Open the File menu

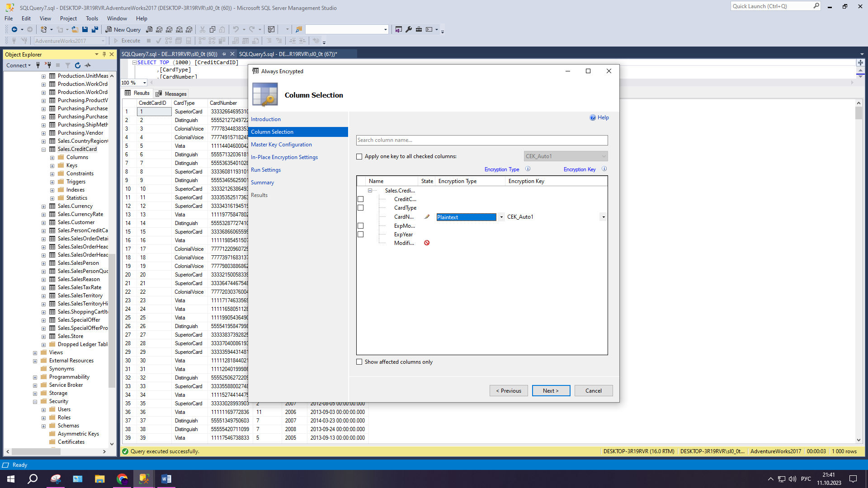pyautogui.click(x=9, y=19)
